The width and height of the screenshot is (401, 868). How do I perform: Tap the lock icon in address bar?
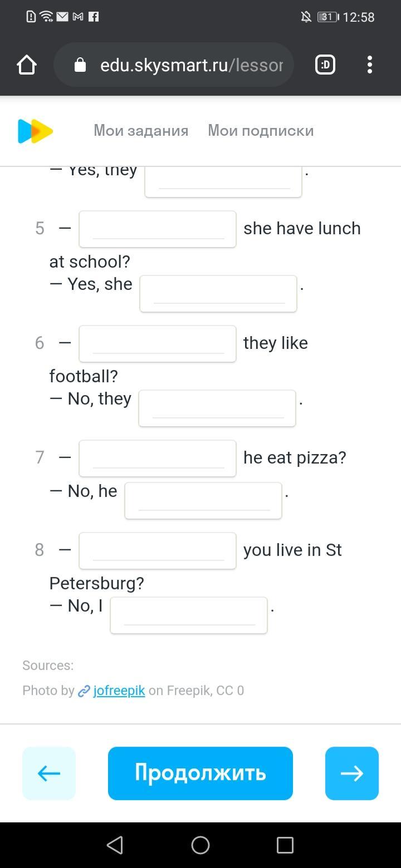click(x=80, y=65)
